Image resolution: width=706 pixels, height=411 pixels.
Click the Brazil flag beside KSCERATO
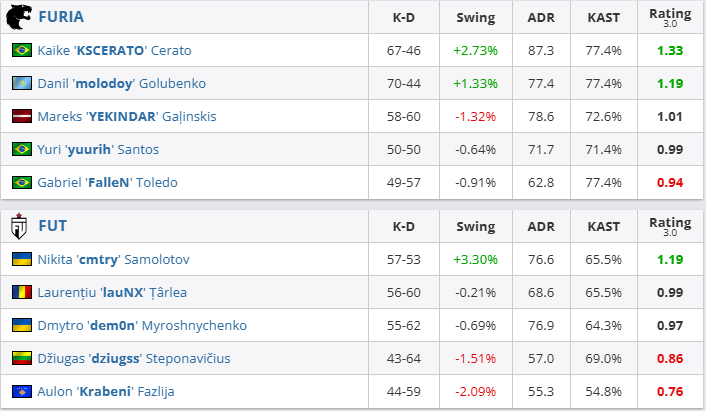[21, 50]
